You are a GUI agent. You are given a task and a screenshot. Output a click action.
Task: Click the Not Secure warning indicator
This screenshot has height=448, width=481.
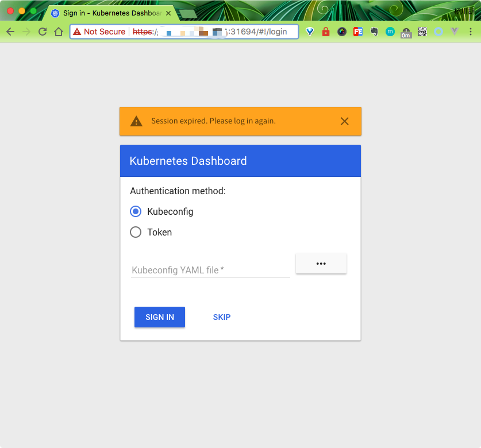point(99,32)
